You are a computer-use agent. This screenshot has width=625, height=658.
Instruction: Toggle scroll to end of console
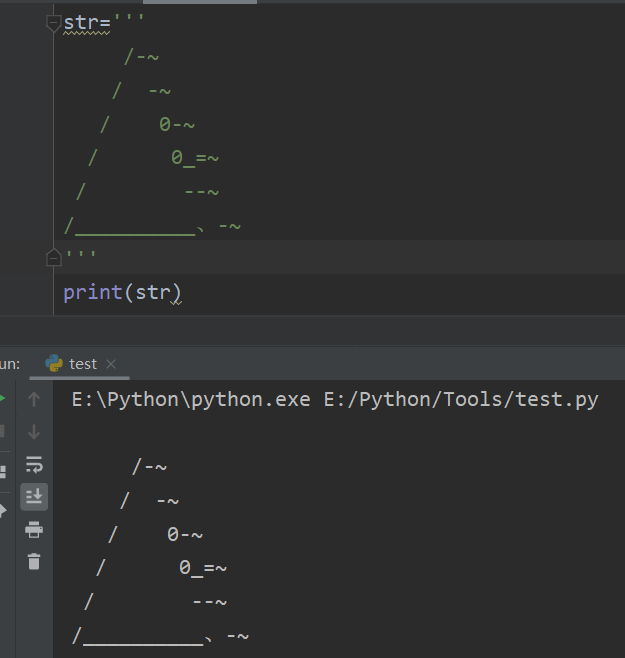coord(34,496)
